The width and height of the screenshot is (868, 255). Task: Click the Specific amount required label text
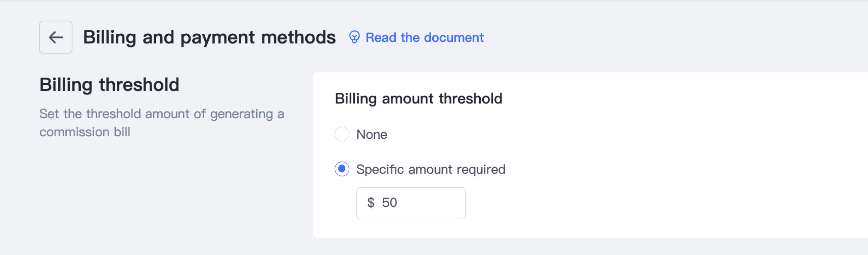(431, 169)
